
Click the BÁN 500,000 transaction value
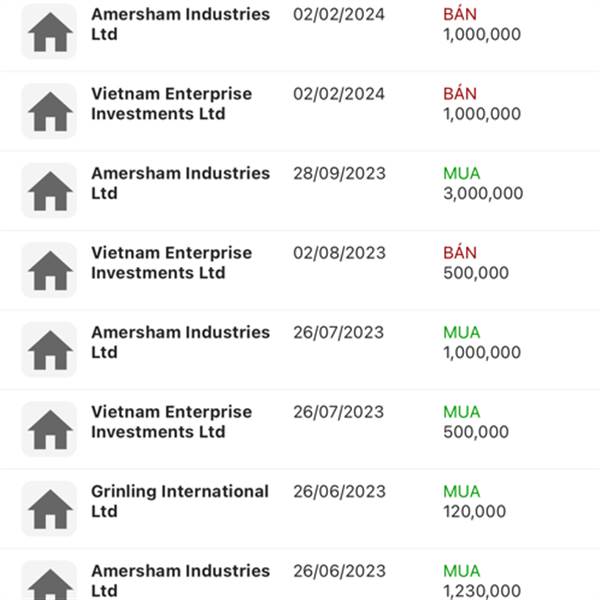[475, 262]
